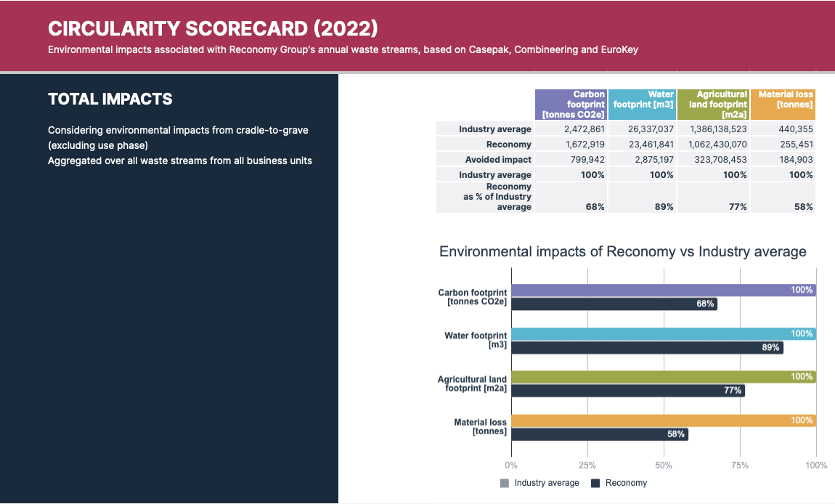Image resolution: width=835 pixels, height=504 pixels.
Task: Select the cell with value 1,386,138,523
Action: 713,129
